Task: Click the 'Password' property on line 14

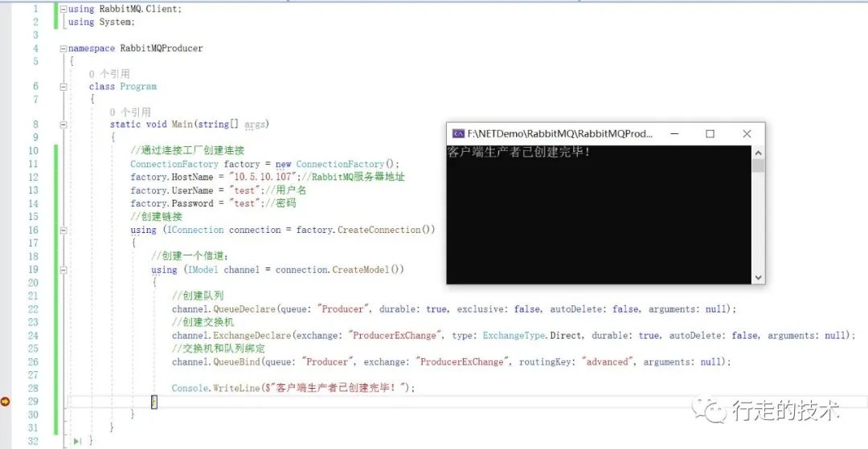Action: pos(192,203)
